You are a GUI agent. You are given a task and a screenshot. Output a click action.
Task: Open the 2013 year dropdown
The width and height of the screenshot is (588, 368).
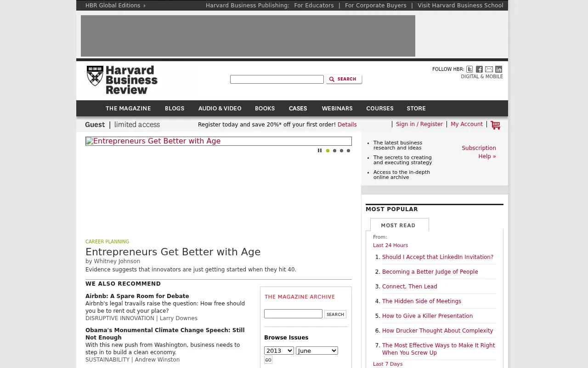pos(279,351)
